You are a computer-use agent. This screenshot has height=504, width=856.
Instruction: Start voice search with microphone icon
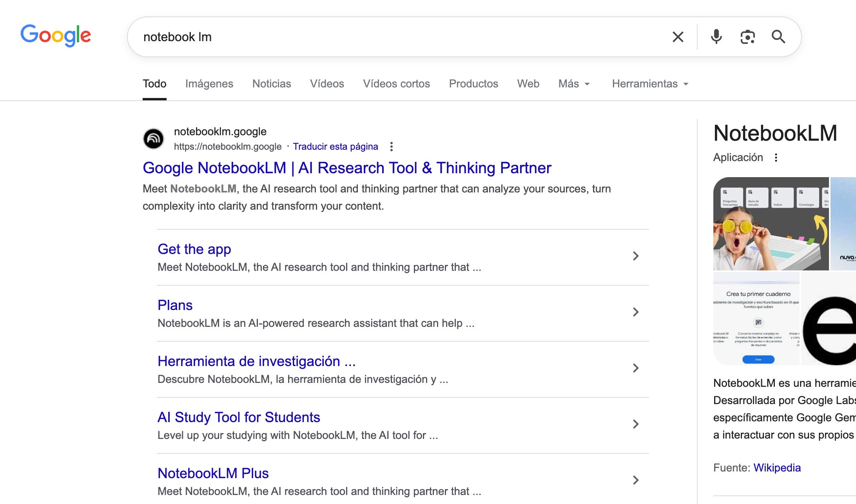(x=716, y=37)
